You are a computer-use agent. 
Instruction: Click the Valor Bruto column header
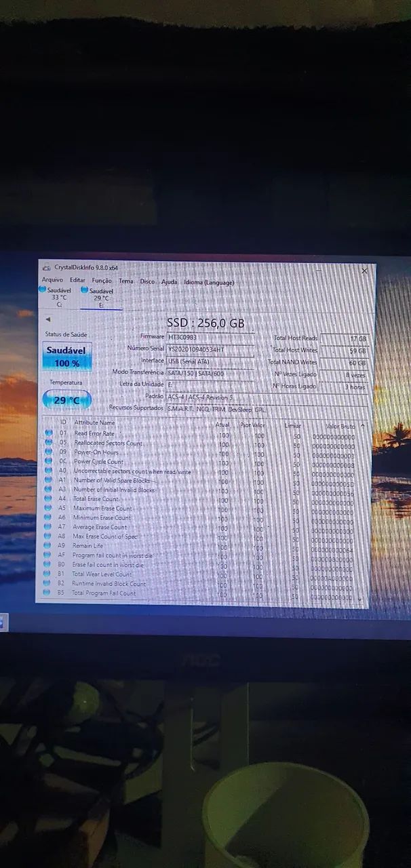tap(341, 426)
